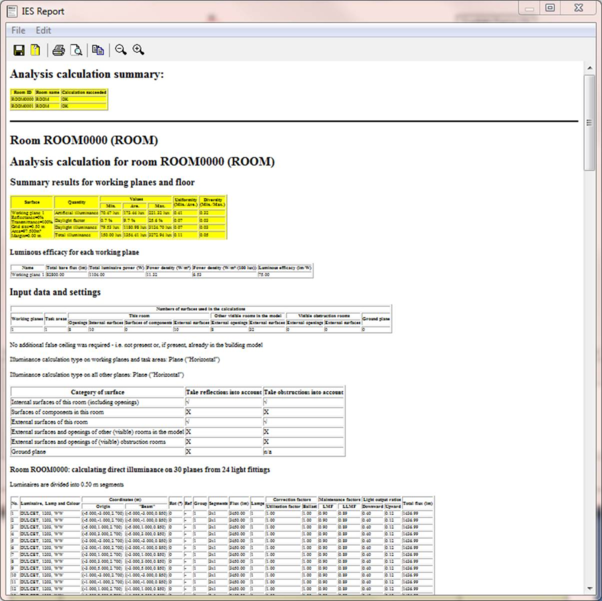Zoom out with the minus magnifier
The image size is (602, 601).
pos(120,50)
